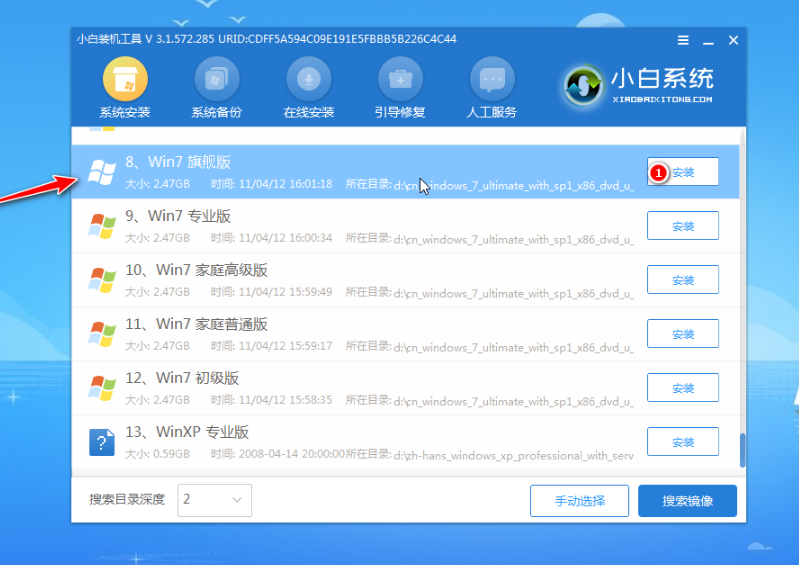This screenshot has width=801, height=565.
Task: Click the vertical scrollbar of image list
Action: point(742,449)
